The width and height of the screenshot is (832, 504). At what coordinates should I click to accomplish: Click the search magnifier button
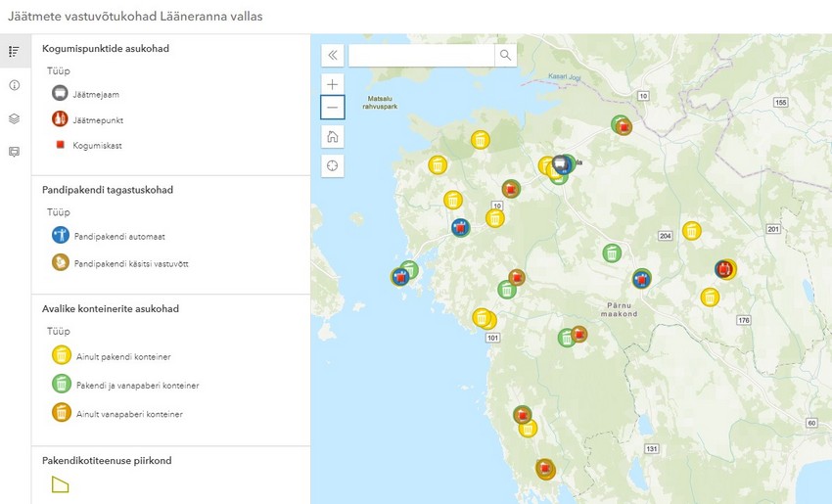click(x=505, y=55)
